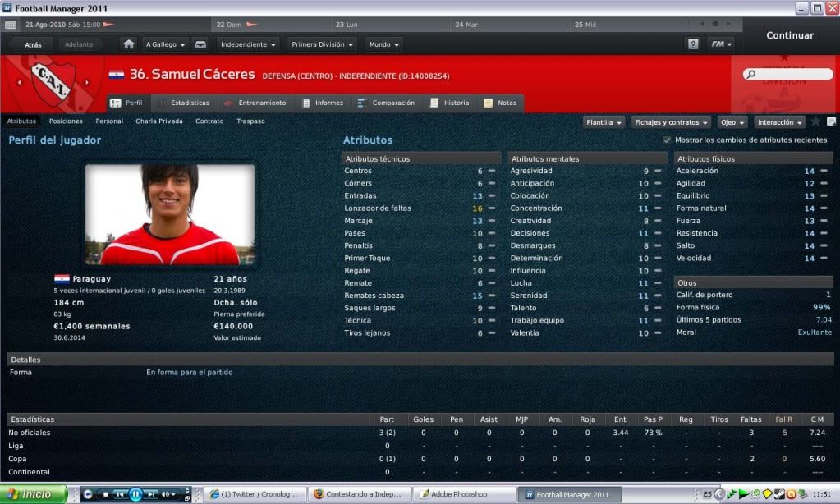Screen dimensions: 840x504
Task: Select the Posiciones sub-tab
Action: tap(66, 121)
